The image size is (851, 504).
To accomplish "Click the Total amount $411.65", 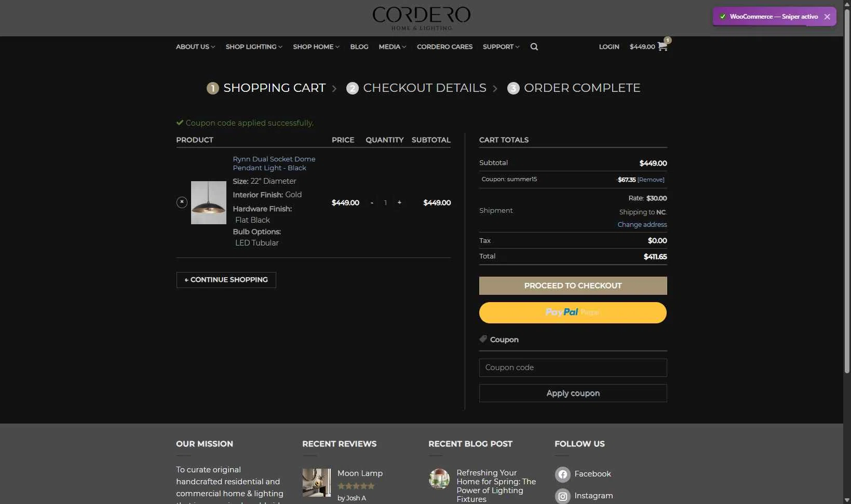I will click(655, 257).
